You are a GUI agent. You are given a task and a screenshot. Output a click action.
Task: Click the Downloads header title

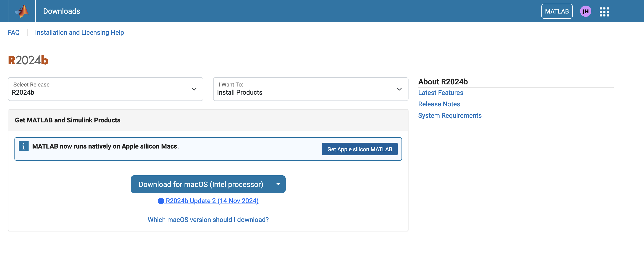pos(62,11)
